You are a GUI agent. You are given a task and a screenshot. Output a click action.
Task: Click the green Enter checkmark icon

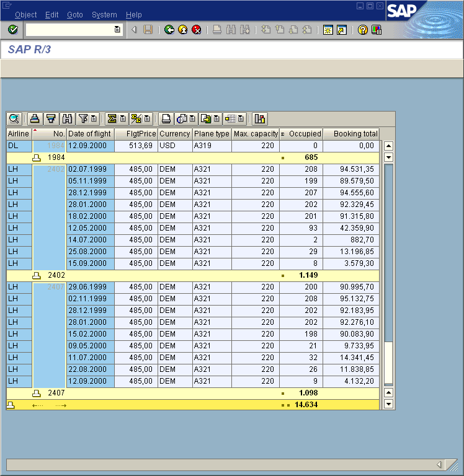(13, 30)
